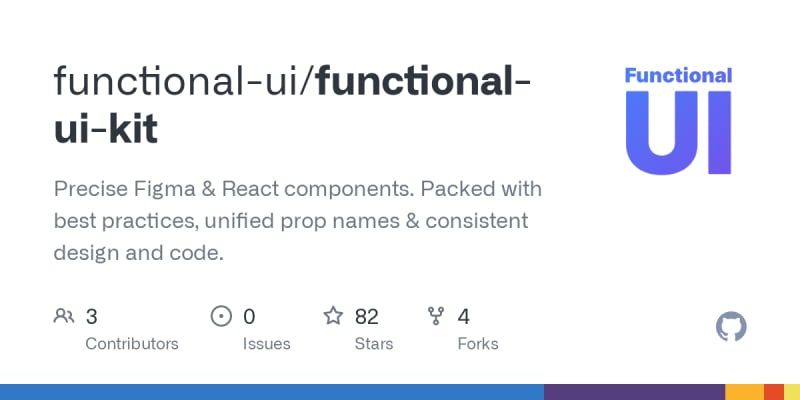Click the Contributors people icon
The width and height of the screenshot is (800, 400).
tap(63, 317)
